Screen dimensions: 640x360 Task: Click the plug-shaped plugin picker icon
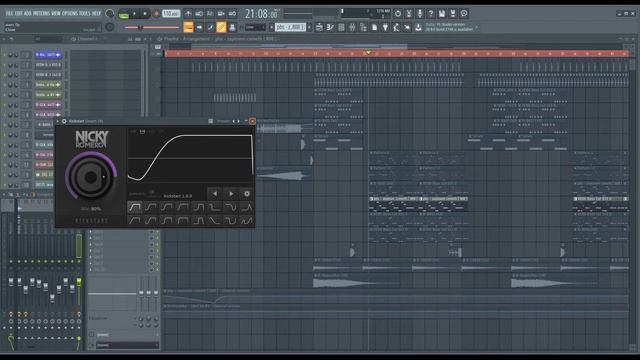[385, 27]
